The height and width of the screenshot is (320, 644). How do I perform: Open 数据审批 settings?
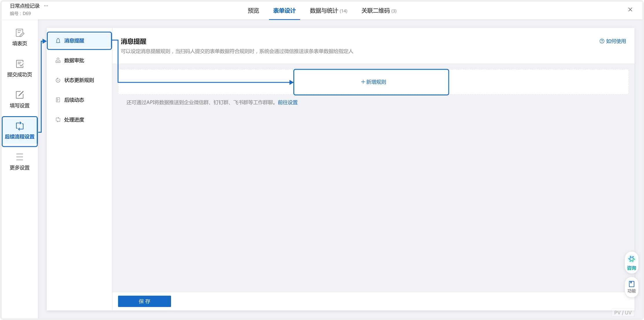tap(74, 60)
